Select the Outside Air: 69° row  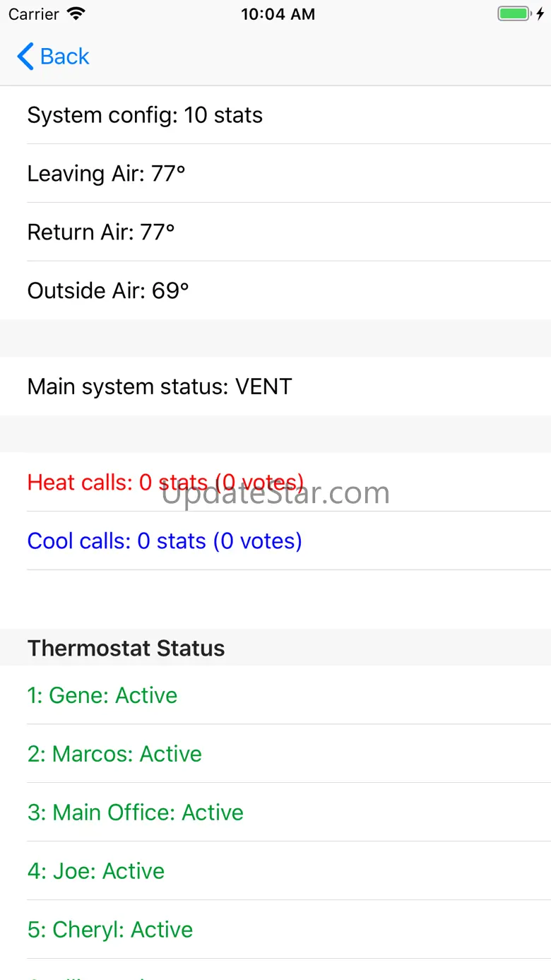click(x=108, y=291)
